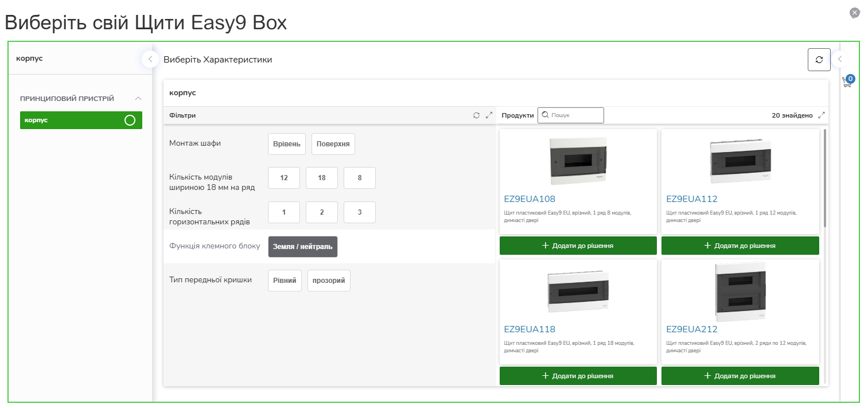Expand the Фільтри panel with arrows icon

[x=489, y=115]
